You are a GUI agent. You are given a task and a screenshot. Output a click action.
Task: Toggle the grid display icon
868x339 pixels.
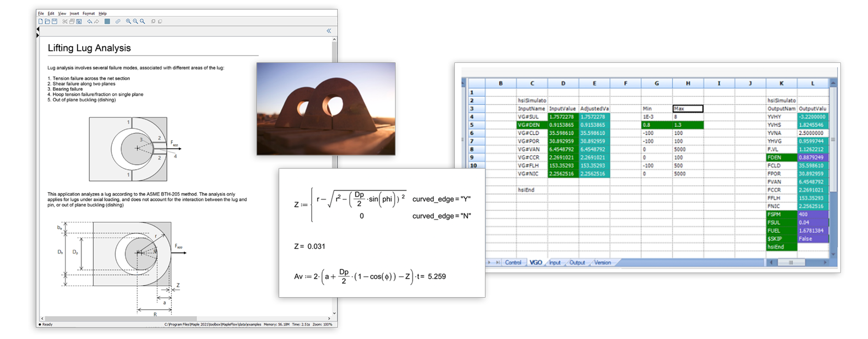107,21
